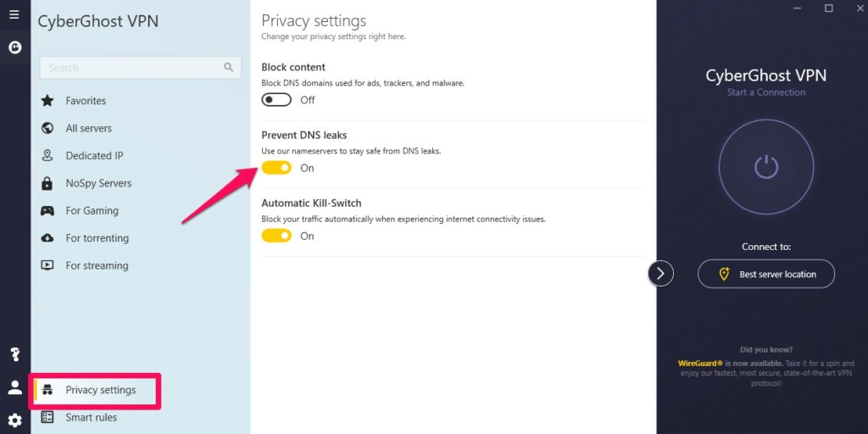Click the search magnifier icon
This screenshot has width=868, height=434.
(229, 67)
